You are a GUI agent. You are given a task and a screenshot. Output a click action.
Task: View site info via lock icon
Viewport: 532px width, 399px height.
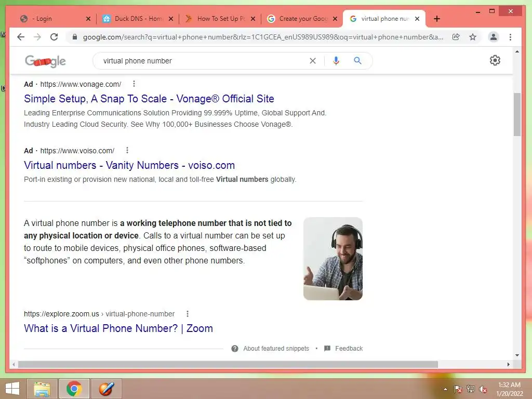click(x=75, y=37)
